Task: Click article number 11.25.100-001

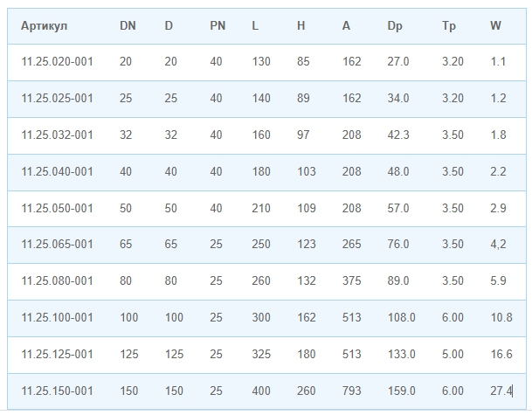Action: 57,318
